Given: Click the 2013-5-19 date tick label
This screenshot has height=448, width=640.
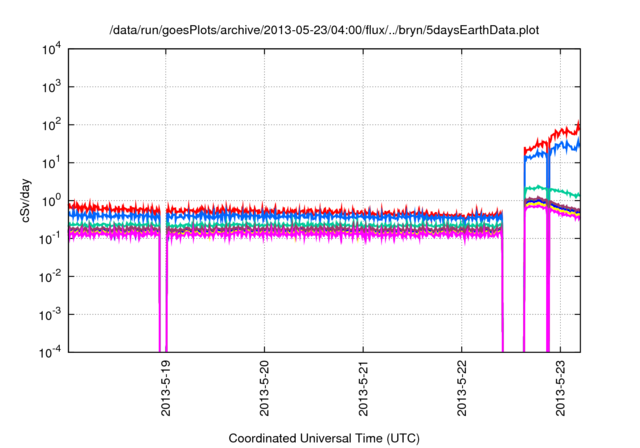Looking at the screenshot, I should tap(166, 388).
